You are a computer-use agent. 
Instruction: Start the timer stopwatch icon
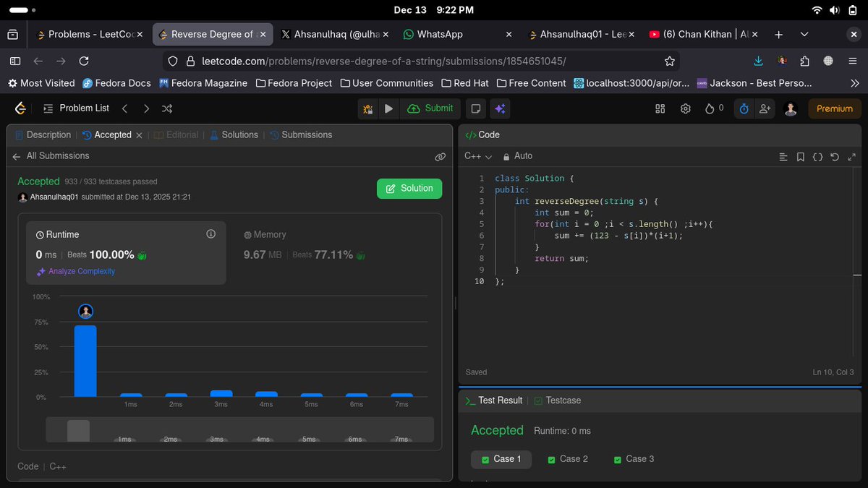tap(743, 108)
